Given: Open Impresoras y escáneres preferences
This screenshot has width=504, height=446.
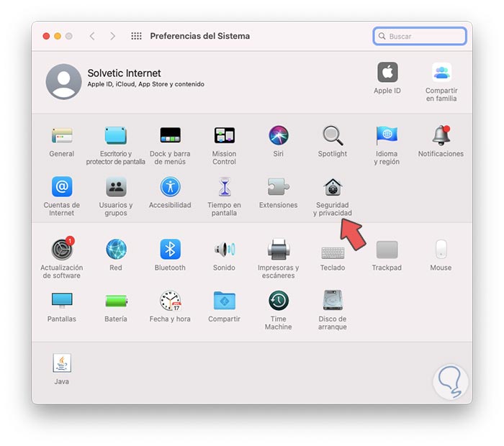Looking at the screenshot, I should point(278,250).
